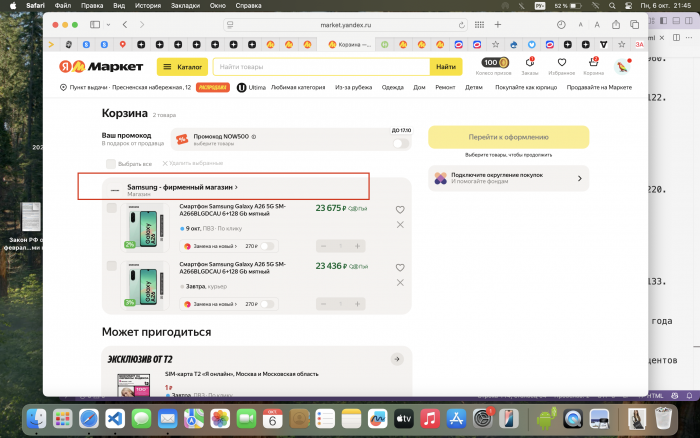The width and height of the screenshot is (700, 438).
Task: Open user profile avatar in header
Action: point(622,66)
